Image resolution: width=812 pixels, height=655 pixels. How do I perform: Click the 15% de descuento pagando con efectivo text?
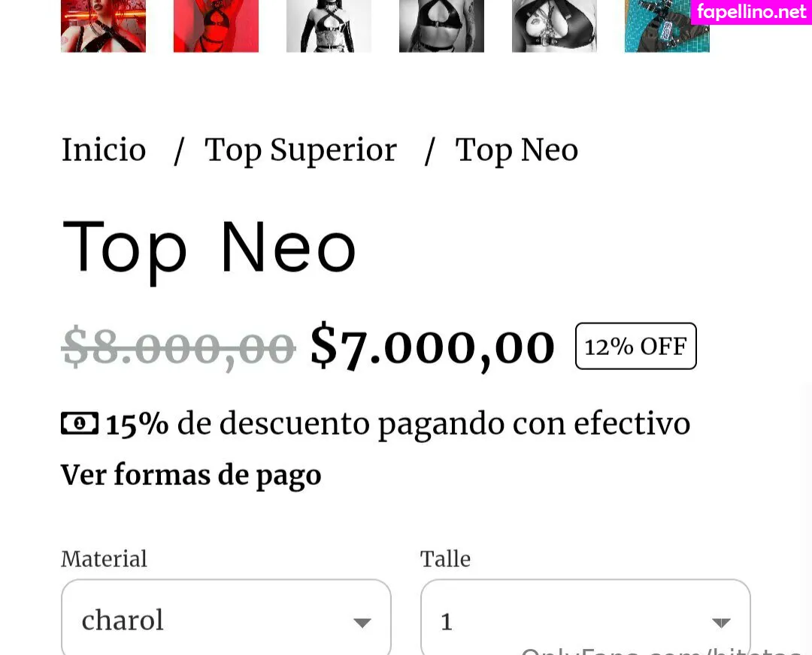[x=398, y=424]
